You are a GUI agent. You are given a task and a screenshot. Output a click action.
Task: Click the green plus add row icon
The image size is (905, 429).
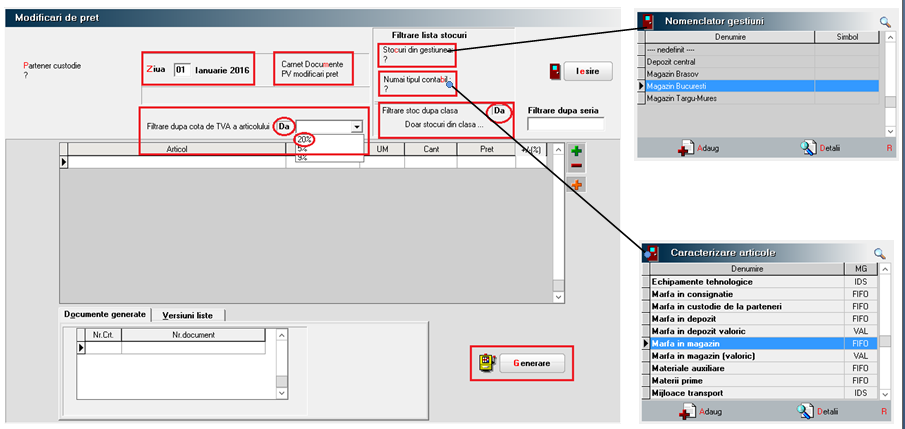click(577, 150)
